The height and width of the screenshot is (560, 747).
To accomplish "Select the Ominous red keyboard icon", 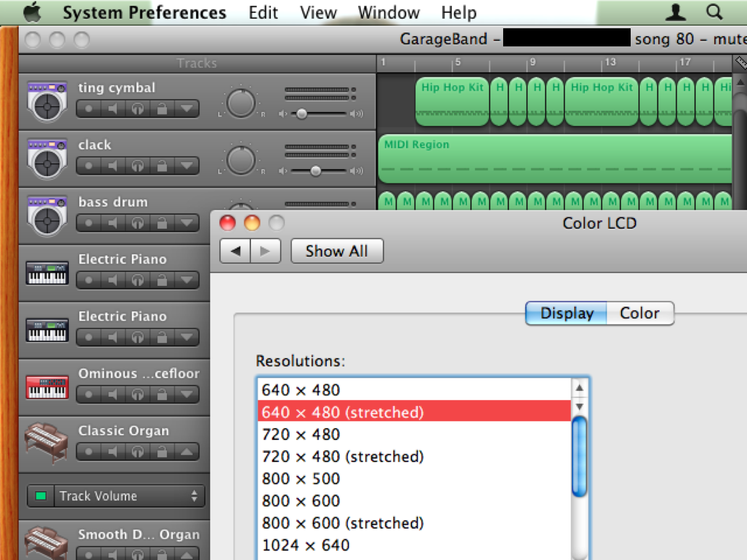I will coord(47,387).
